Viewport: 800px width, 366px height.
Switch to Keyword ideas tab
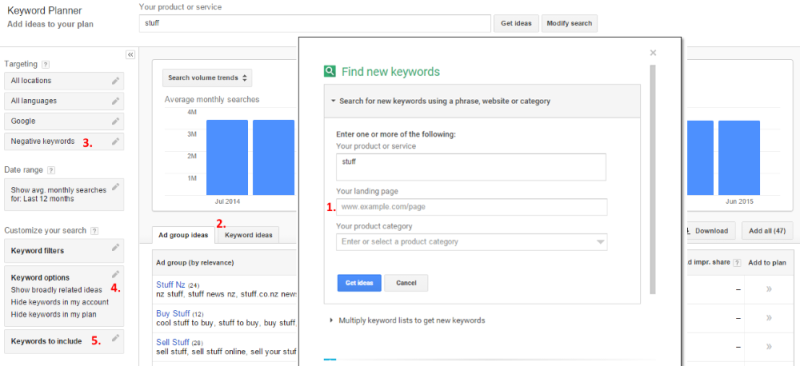(248, 235)
